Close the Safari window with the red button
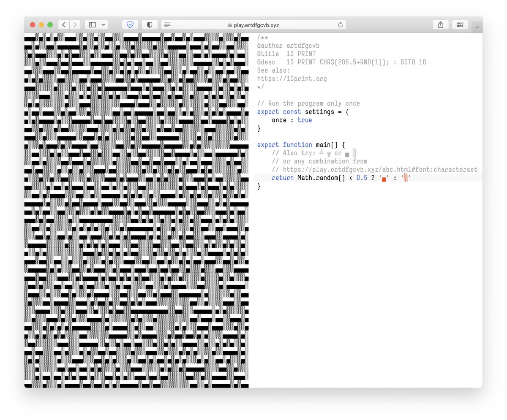Viewport: 507px width, 420px height. [33, 25]
